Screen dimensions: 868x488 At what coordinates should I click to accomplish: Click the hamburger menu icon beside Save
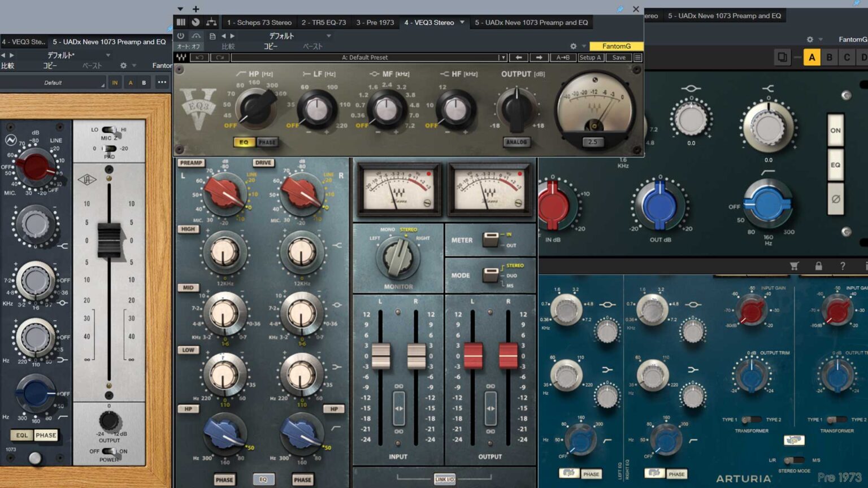637,57
